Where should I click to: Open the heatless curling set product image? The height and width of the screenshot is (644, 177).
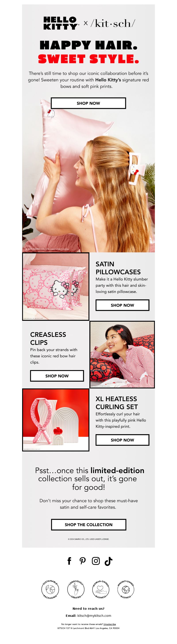point(56,420)
